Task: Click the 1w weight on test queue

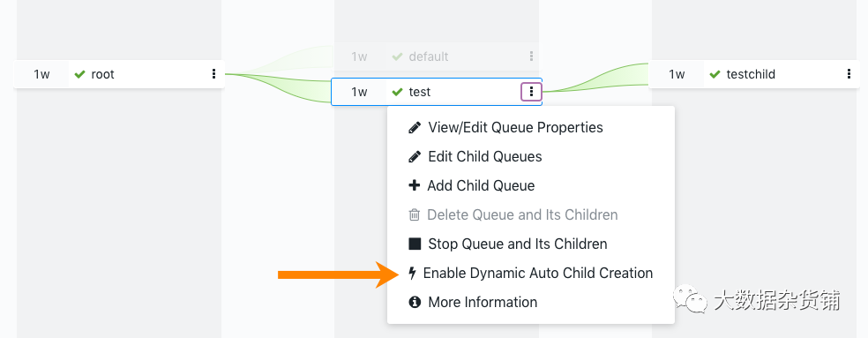Action: click(x=359, y=92)
